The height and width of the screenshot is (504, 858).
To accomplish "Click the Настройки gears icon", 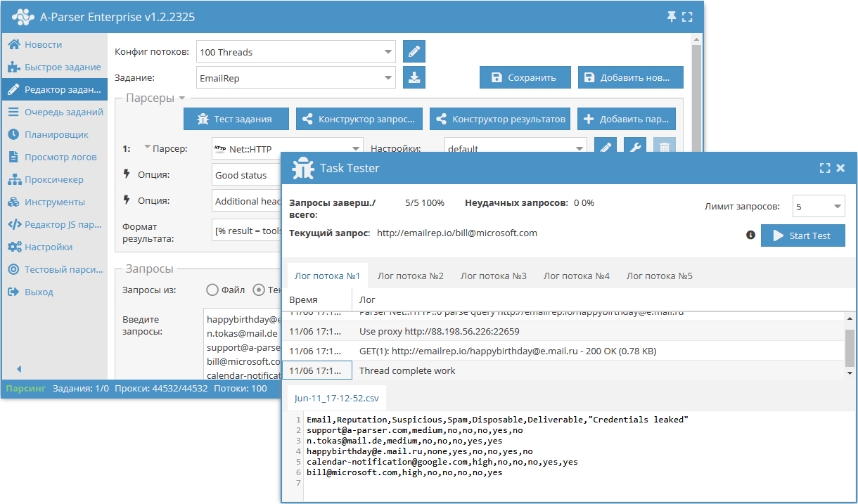I will tap(13, 247).
